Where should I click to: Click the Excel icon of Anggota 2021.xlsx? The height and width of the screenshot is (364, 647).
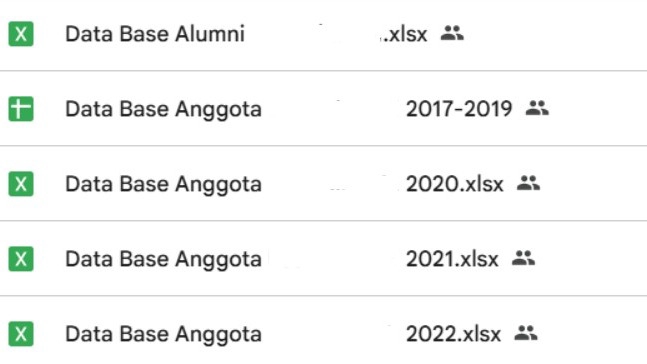coord(21,259)
